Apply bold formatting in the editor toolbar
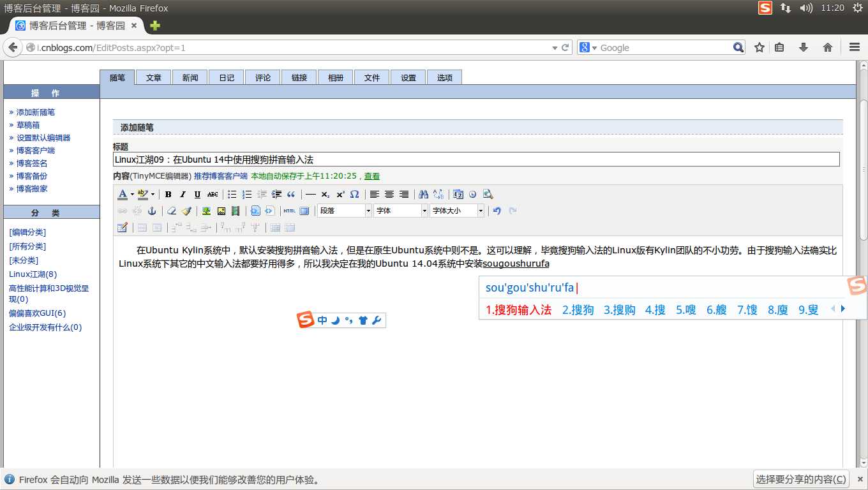868x490 pixels. tap(168, 195)
